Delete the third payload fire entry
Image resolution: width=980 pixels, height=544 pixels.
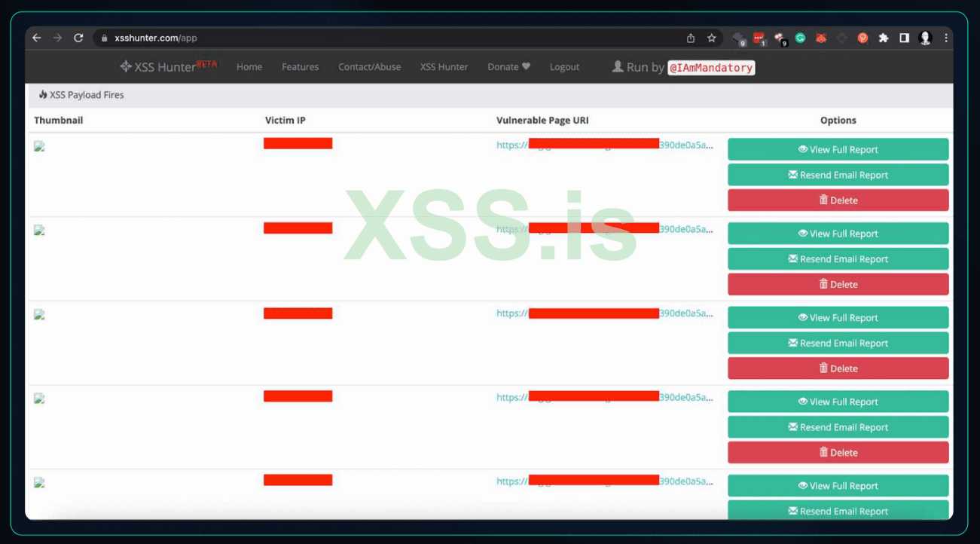(838, 369)
